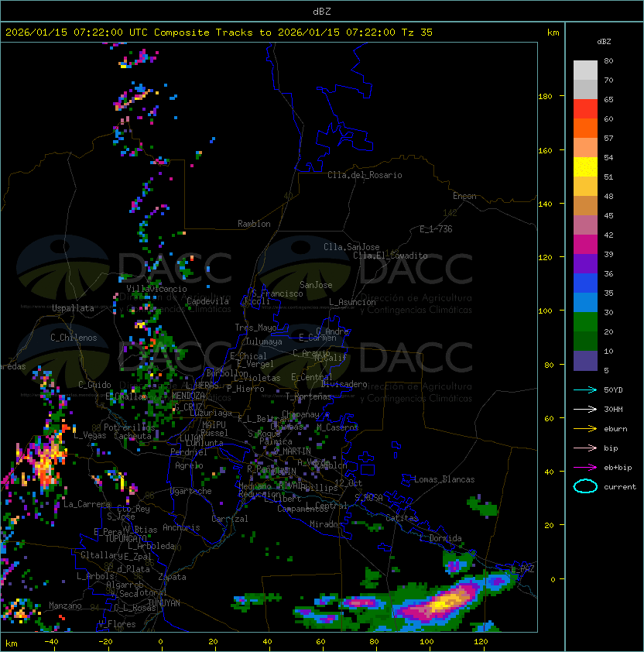Click the 'L_Asuncion' place label
Image resolution: width=644 pixels, height=652 pixels.
click(352, 302)
